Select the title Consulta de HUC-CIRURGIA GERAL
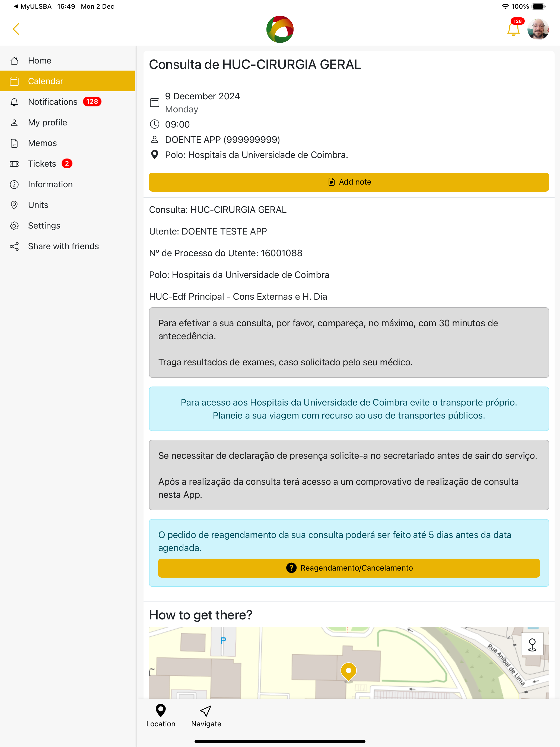The width and height of the screenshot is (560, 747). [x=255, y=65]
